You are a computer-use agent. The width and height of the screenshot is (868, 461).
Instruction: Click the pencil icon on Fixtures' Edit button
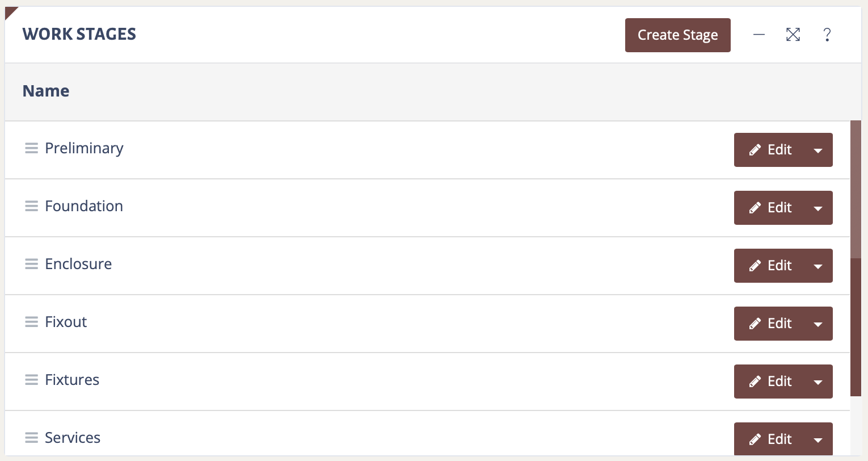click(x=755, y=381)
